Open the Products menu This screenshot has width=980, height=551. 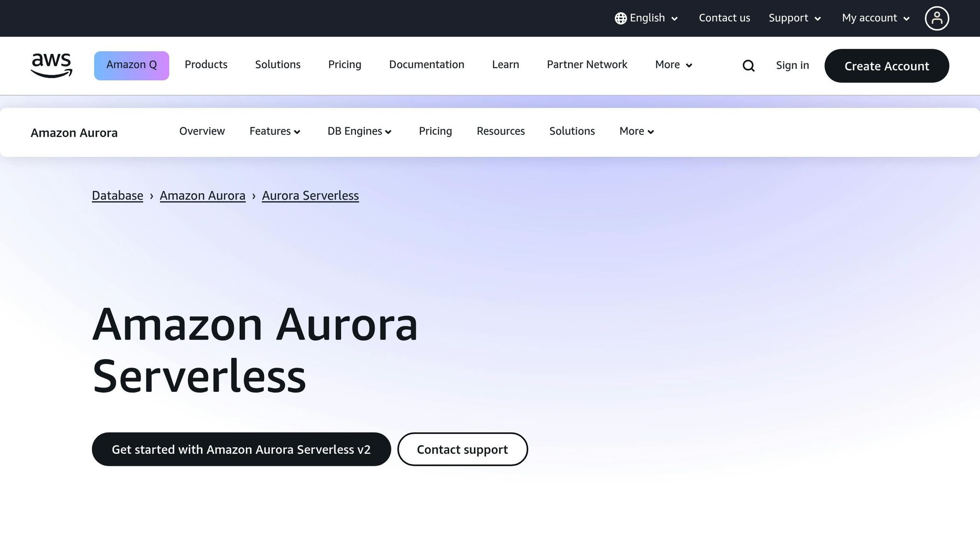point(206,65)
